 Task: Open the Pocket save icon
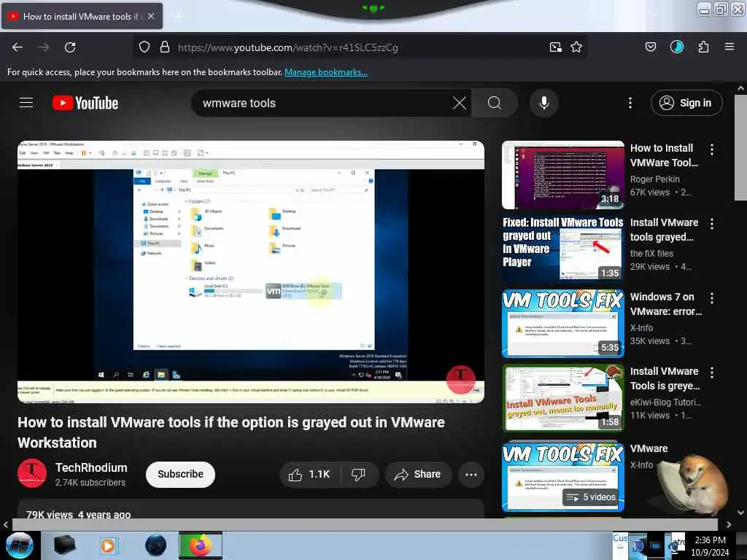click(x=650, y=47)
